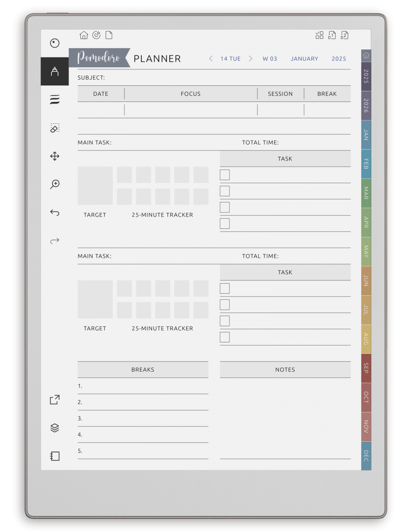Open the page 1 template icon

[332, 35]
